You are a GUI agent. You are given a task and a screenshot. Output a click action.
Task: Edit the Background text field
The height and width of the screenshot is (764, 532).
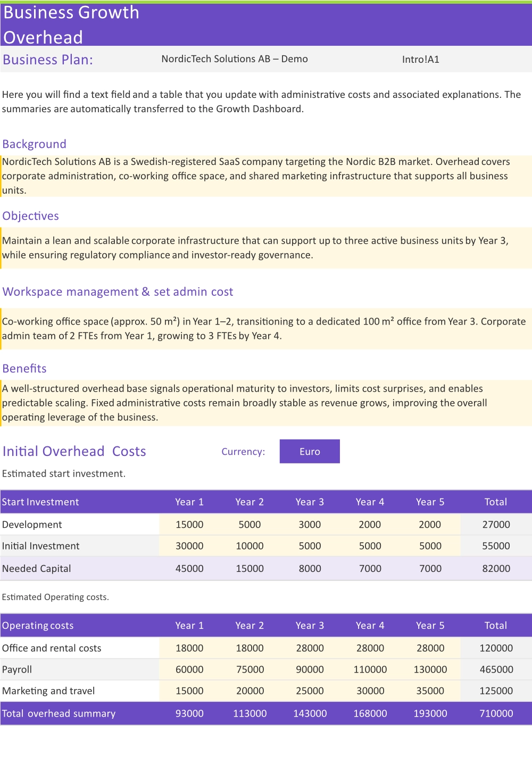tap(266, 176)
